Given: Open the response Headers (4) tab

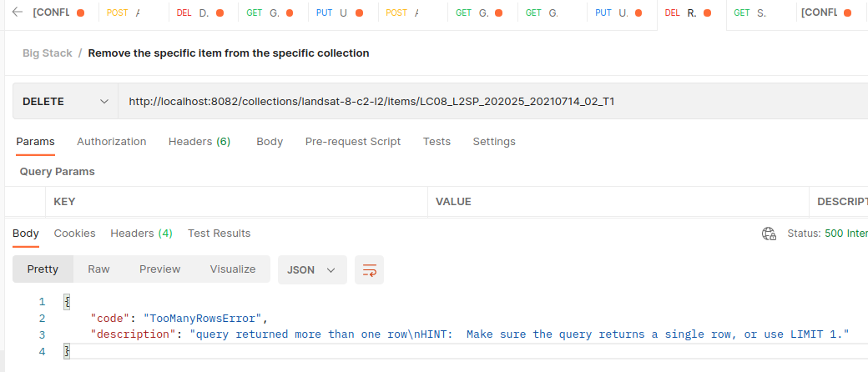Looking at the screenshot, I should point(141,234).
